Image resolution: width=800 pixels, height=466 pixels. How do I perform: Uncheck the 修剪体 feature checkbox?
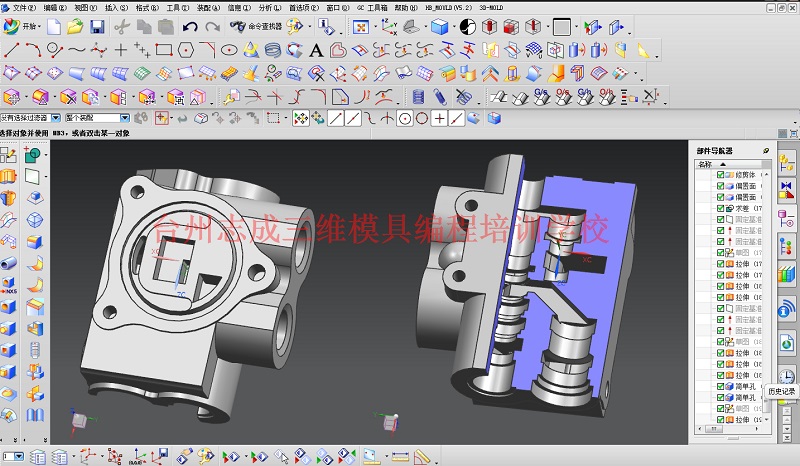pos(720,175)
